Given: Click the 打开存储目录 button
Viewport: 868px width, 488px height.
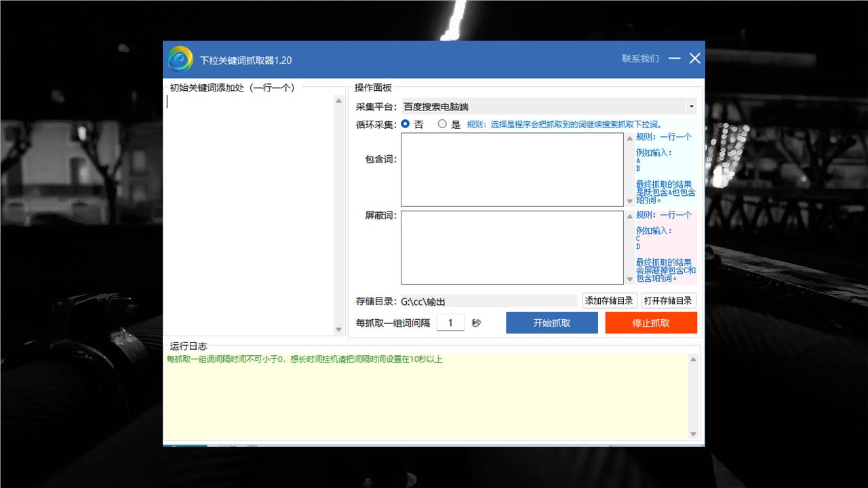Looking at the screenshot, I should 668,301.
